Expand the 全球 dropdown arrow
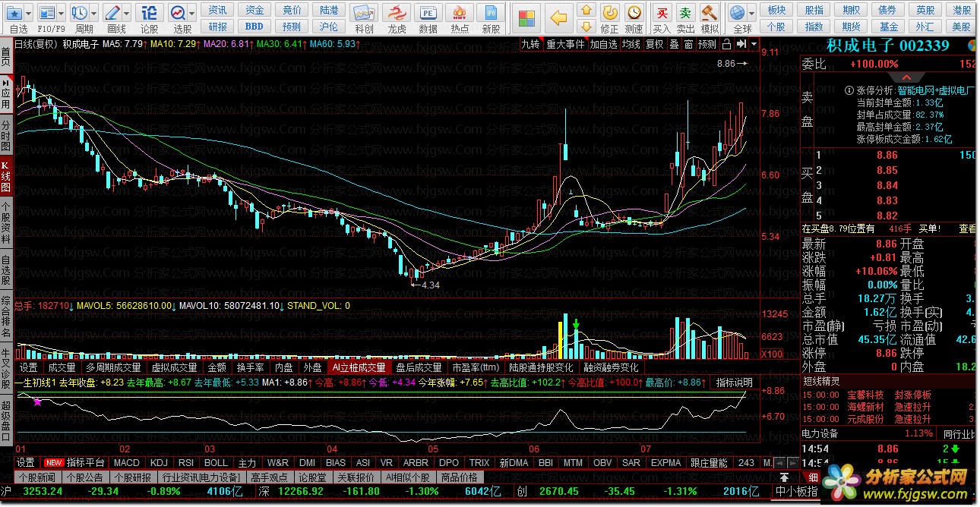This screenshot has height=507, width=980. point(752,14)
